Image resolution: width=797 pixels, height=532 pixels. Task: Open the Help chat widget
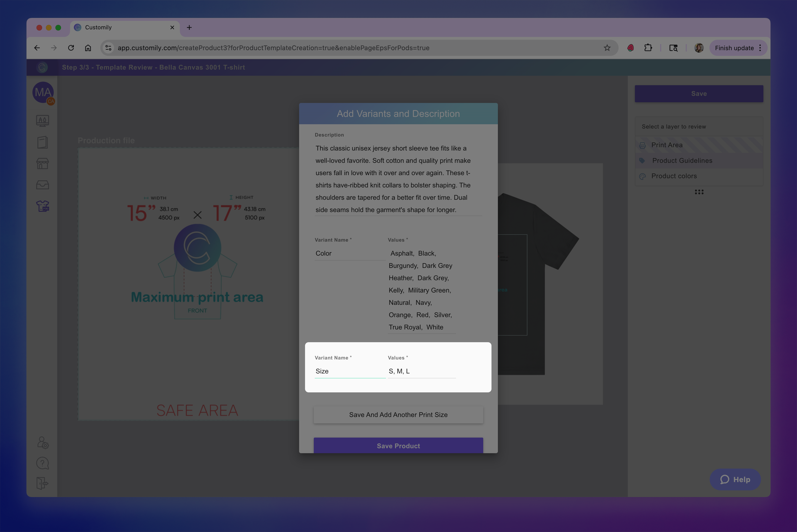(735, 479)
